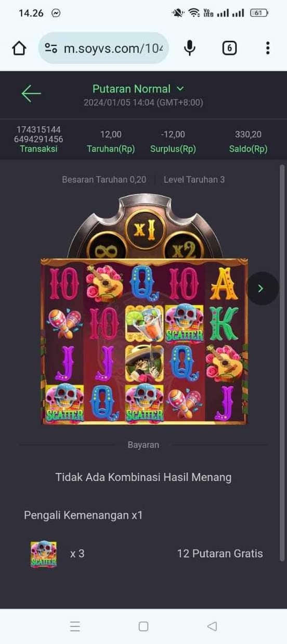Tap the scatter icon in payout row
Image resolution: width=287 pixels, height=644 pixels.
[44, 553]
